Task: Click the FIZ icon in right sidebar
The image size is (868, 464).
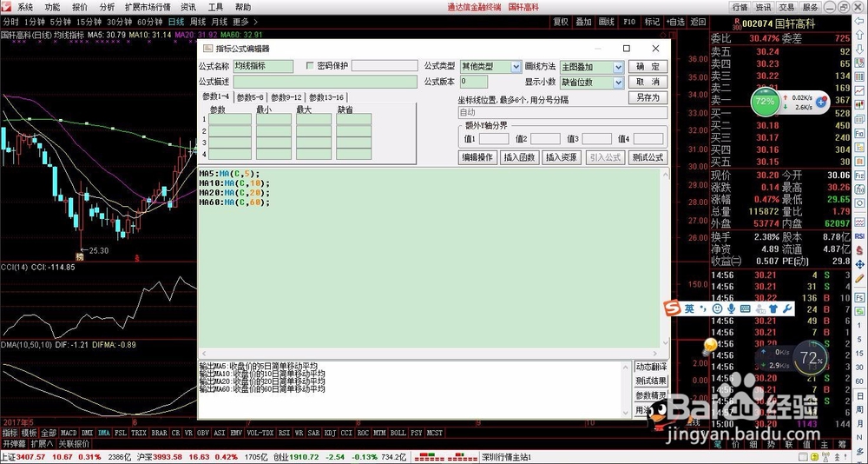Action: 859,176
